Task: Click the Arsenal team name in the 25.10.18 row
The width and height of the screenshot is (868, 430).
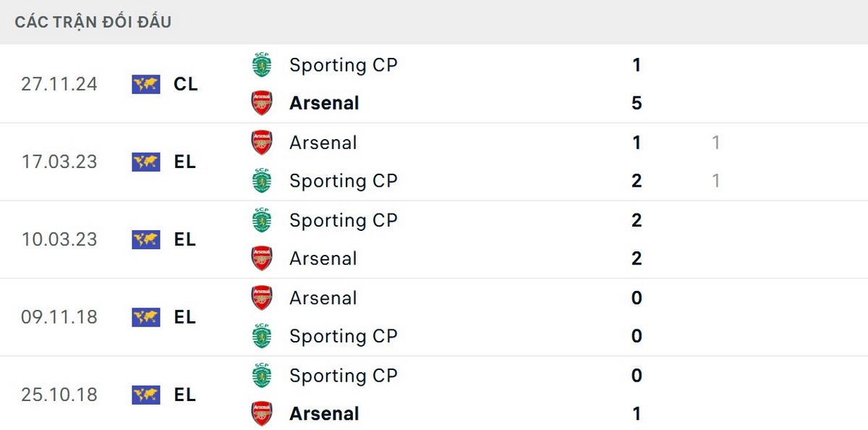Action: tap(324, 413)
